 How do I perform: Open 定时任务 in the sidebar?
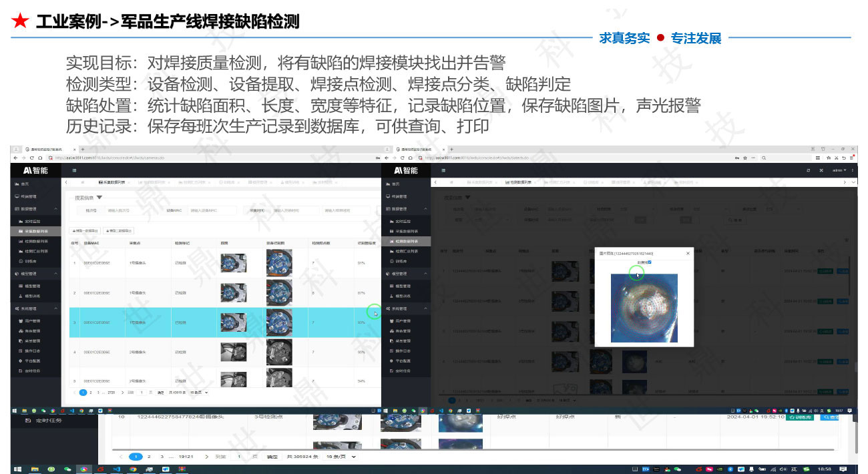[x=33, y=373]
